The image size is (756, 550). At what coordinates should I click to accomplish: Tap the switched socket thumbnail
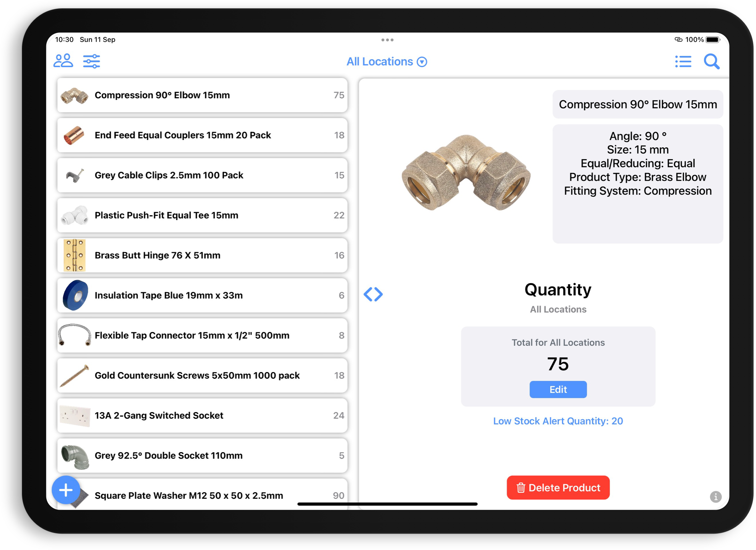click(x=75, y=416)
